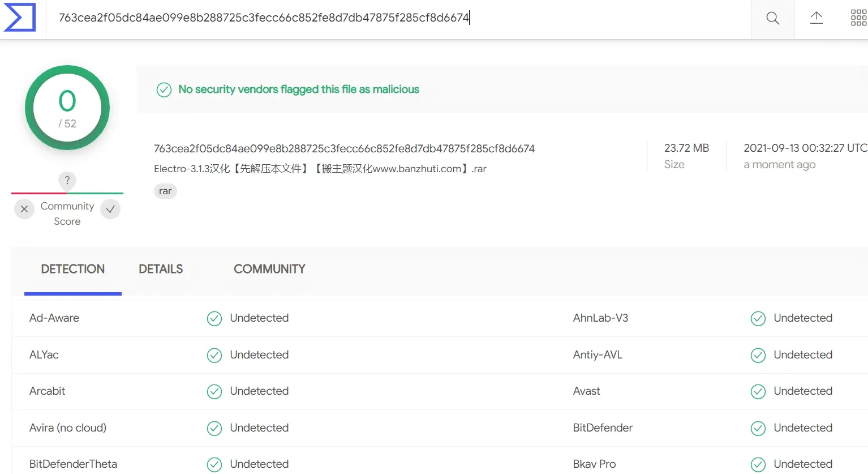Image resolution: width=868 pixels, height=474 pixels.
Task: Vote positive with the checkmark icon
Action: [x=110, y=209]
